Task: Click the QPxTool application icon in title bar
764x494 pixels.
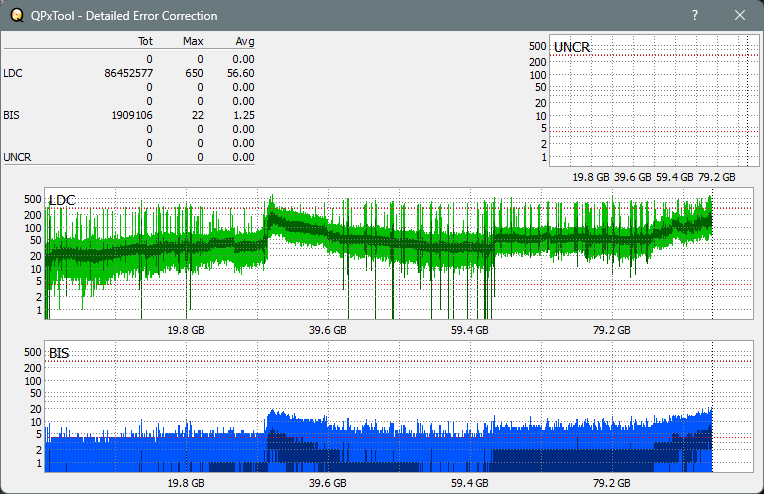Action: point(17,16)
